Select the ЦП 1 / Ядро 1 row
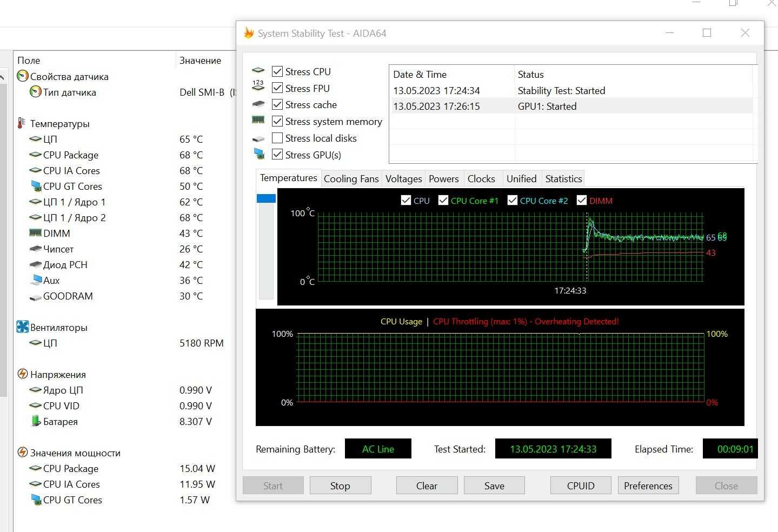Viewport: 778px width, 532px height. tap(124, 202)
